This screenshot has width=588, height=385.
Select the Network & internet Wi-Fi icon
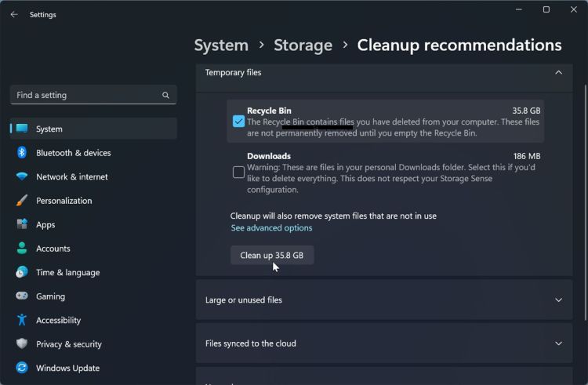(x=22, y=177)
